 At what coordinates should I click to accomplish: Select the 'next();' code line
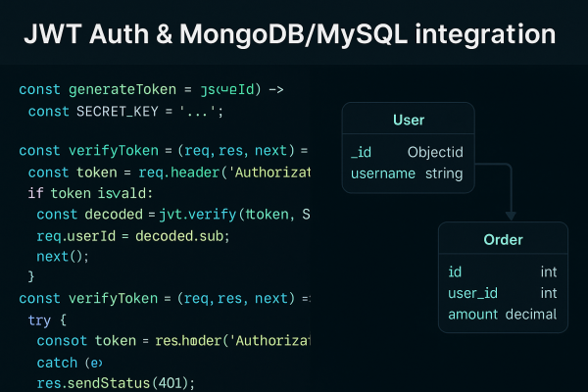point(63,257)
